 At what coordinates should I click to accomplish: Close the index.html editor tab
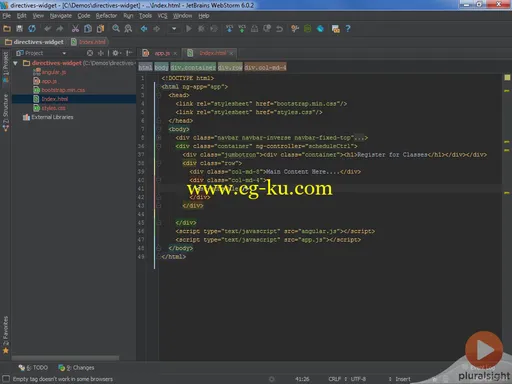[x=231, y=53]
